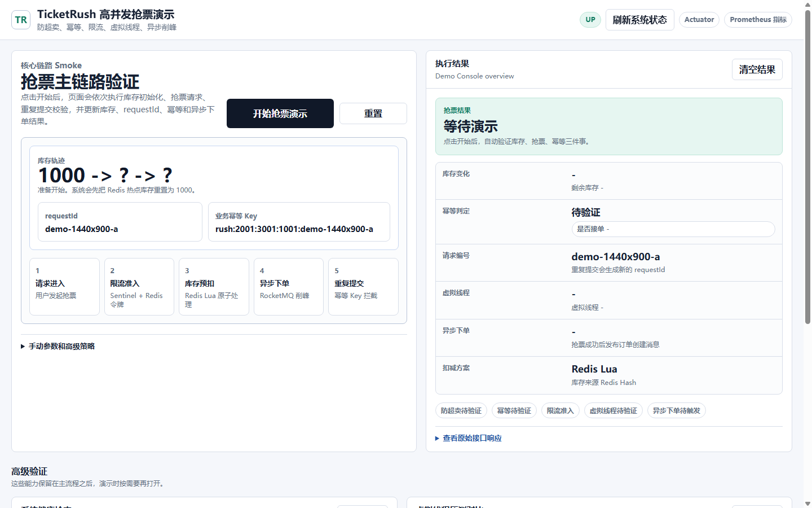Click the 是否接单 pill
This screenshot has height=508, width=812.
tap(673, 229)
